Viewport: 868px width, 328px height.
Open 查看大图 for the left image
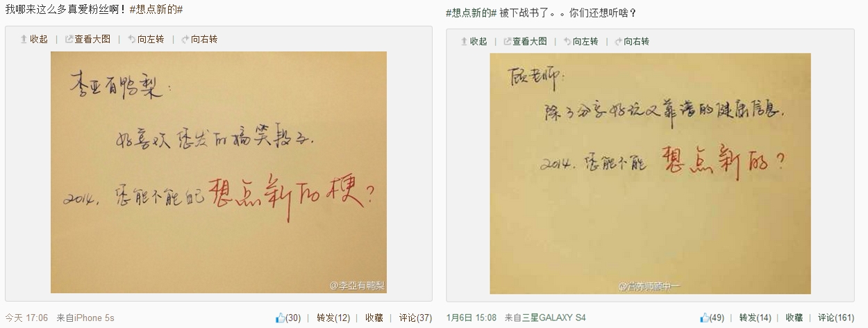tap(87, 39)
